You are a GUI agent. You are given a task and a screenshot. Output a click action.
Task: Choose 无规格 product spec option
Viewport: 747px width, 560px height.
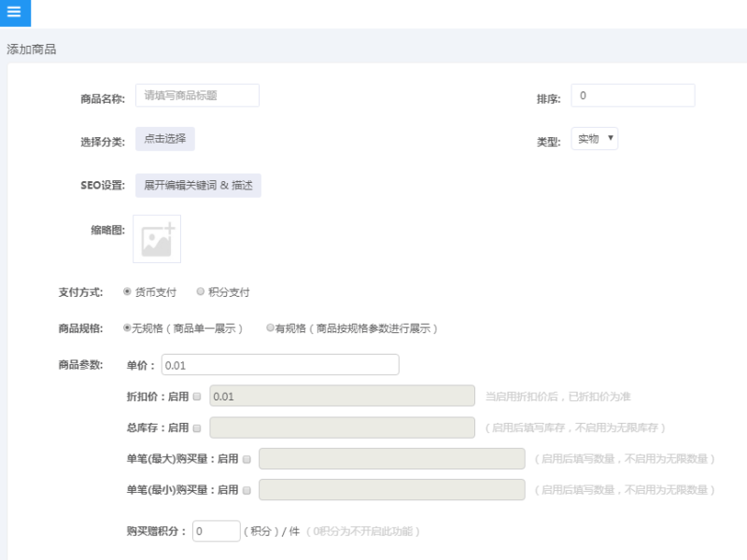click(x=127, y=328)
